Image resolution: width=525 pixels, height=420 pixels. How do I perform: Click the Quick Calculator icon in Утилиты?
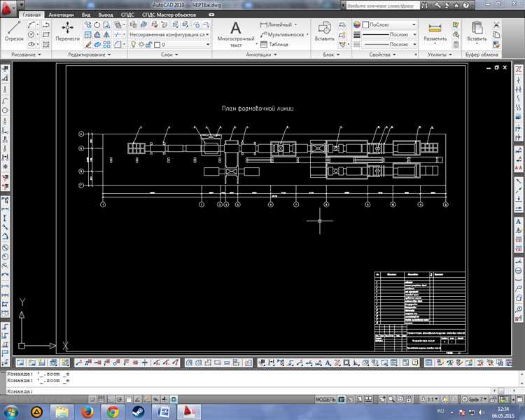(456, 44)
